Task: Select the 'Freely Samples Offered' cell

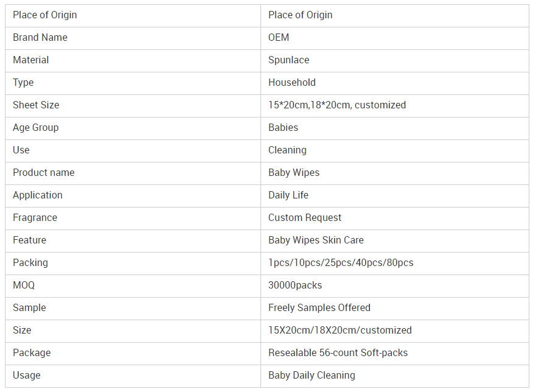Action: point(319,308)
